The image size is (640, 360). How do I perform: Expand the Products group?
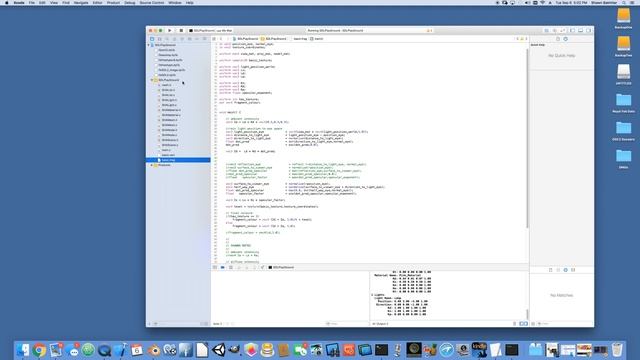click(x=152, y=165)
